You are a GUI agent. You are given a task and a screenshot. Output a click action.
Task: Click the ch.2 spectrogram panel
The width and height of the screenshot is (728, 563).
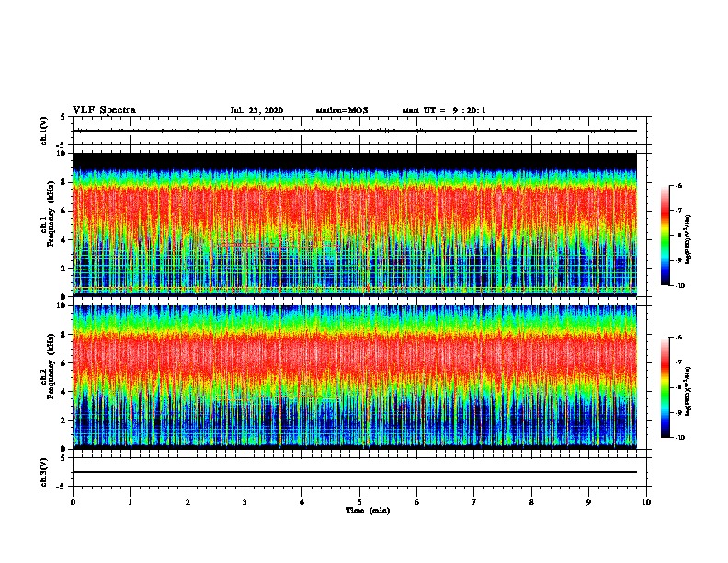click(x=355, y=377)
